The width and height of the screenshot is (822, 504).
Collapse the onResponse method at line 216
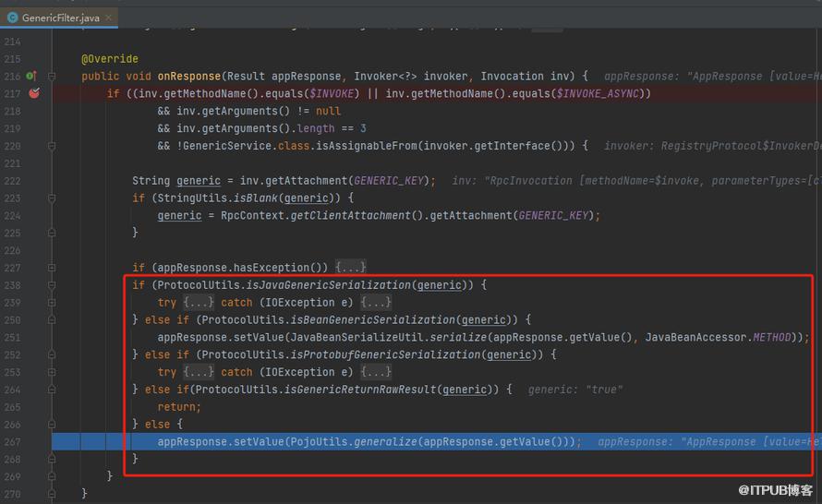click(x=52, y=77)
